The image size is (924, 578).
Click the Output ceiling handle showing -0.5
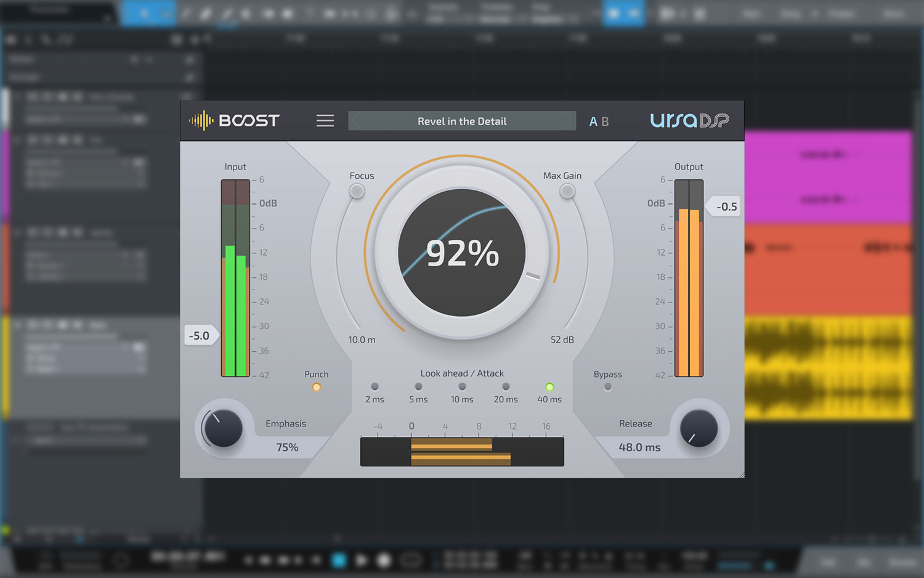click(x=723, y=206)
